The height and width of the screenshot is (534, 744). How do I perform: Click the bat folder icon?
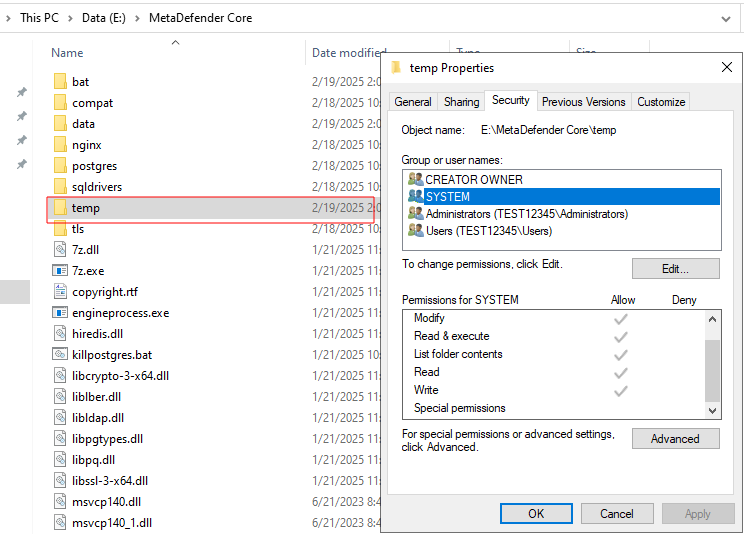pos(60,81)
